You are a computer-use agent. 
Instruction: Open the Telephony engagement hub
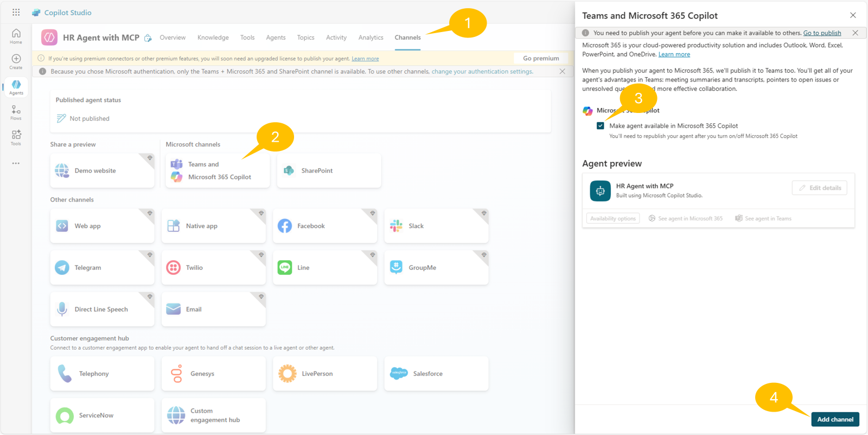103,374
